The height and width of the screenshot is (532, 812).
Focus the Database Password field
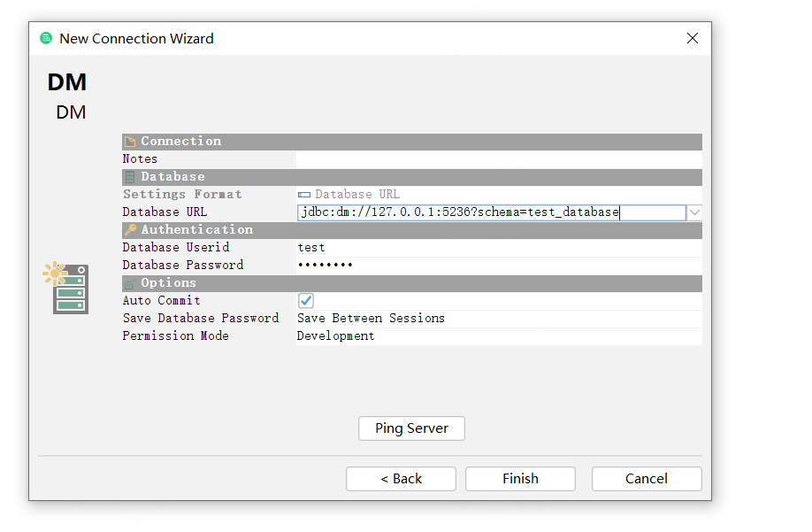click(498, 266)
